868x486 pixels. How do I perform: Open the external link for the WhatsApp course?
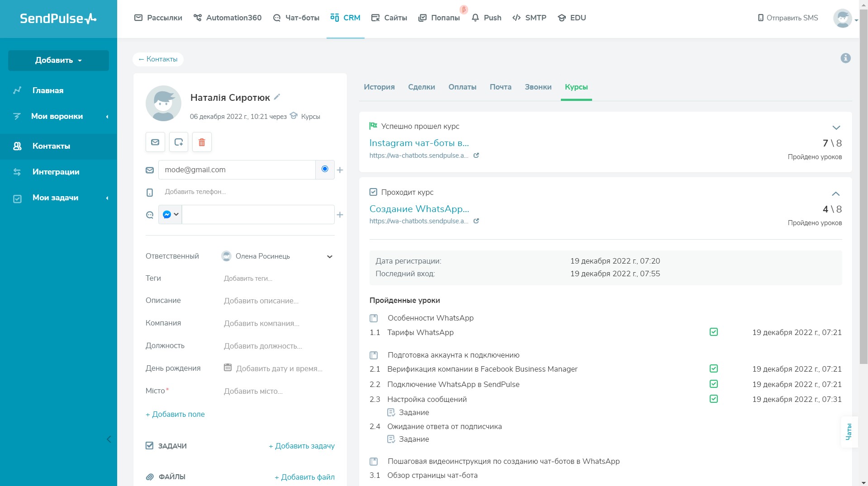(x=476, y=221)
